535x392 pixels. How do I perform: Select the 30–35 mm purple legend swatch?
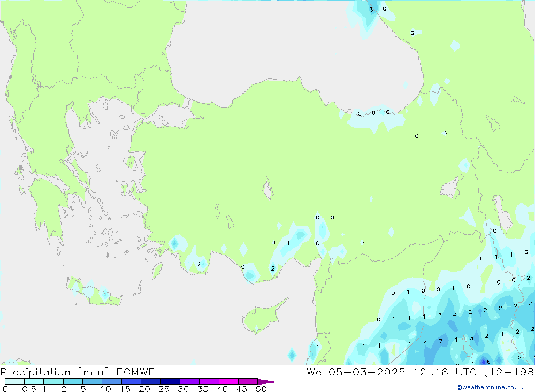(x=189, y=381)
